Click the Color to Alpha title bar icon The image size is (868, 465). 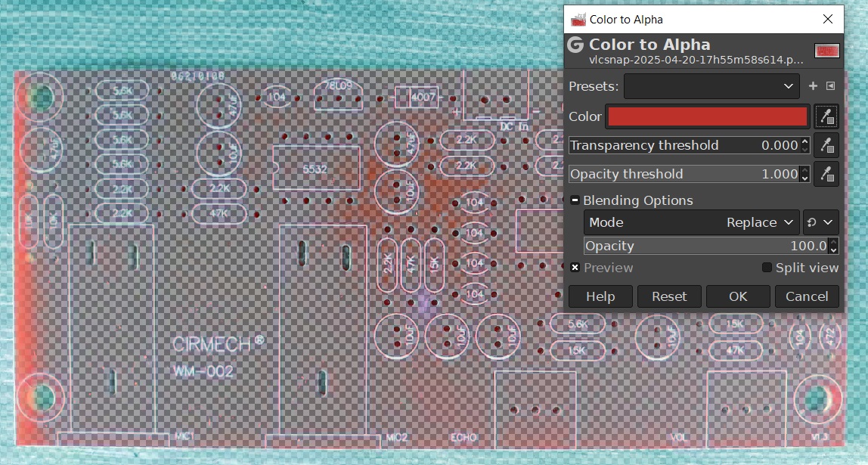[x=578, y=20]
